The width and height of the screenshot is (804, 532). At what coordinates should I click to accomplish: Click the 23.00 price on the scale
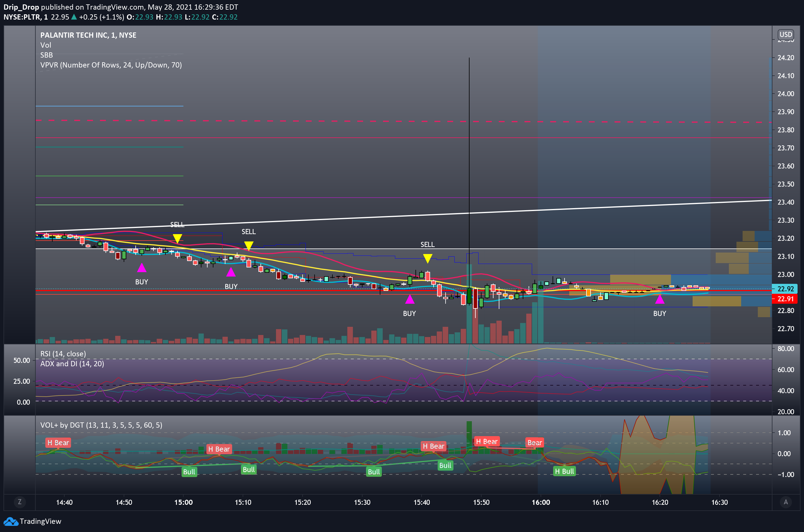click(786, 274)
